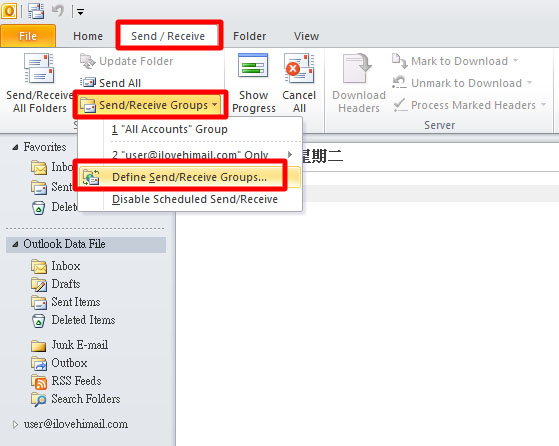Click the Cancel All icon

coord(299,68)
